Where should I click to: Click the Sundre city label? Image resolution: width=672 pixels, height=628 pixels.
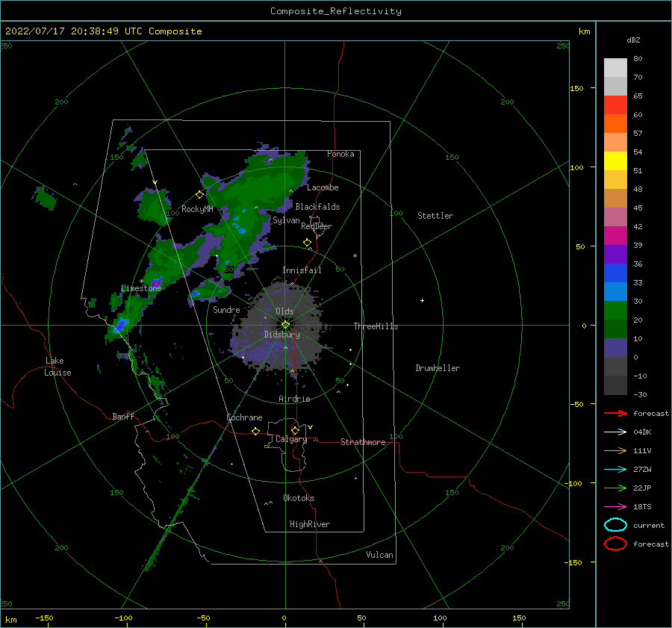[x=226, y=310]
